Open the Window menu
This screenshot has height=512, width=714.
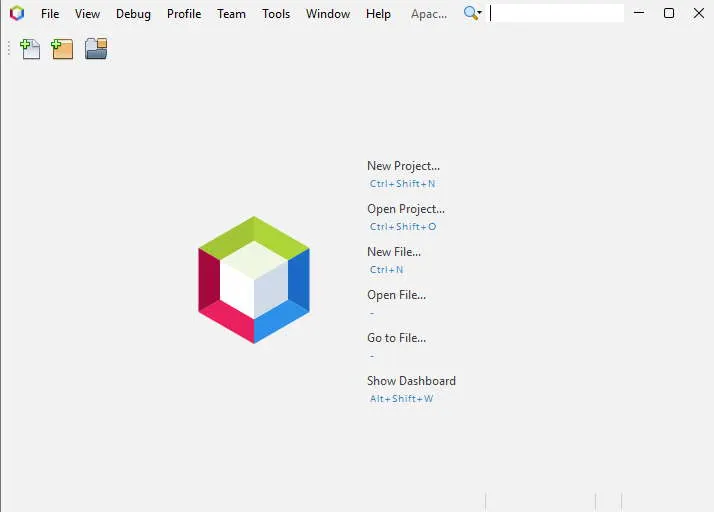(x=328, y=14)
